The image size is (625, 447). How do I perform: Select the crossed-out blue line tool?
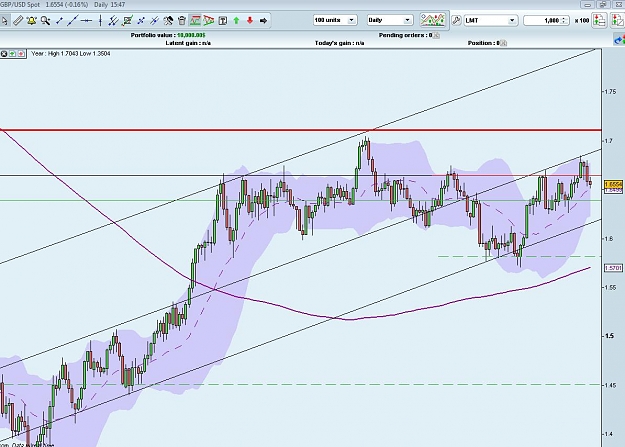click(155, 20)
